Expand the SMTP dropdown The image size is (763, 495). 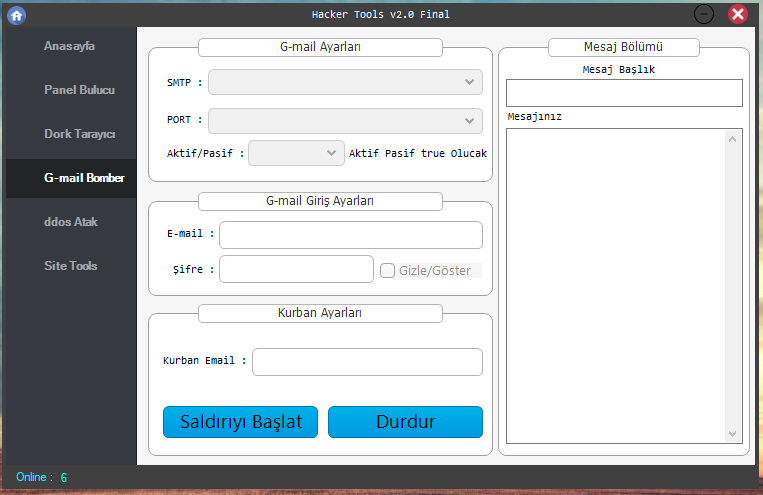point(345,82)
